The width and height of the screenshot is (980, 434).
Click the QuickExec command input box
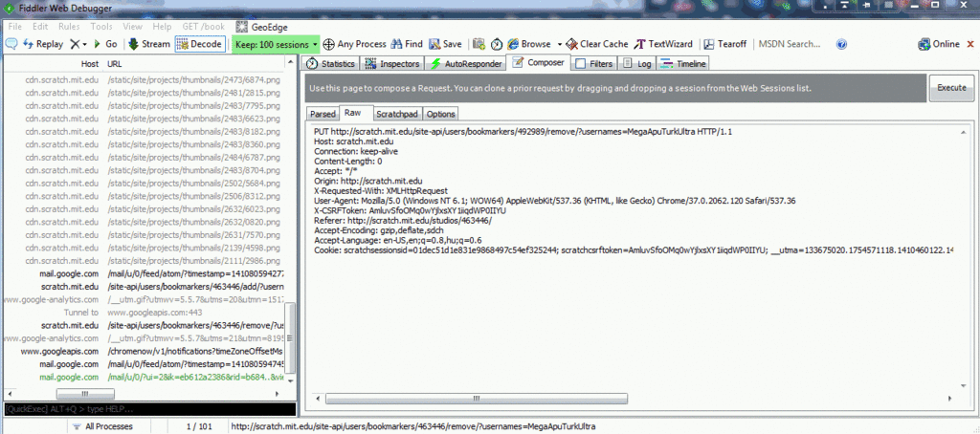[x=144, y=408]
